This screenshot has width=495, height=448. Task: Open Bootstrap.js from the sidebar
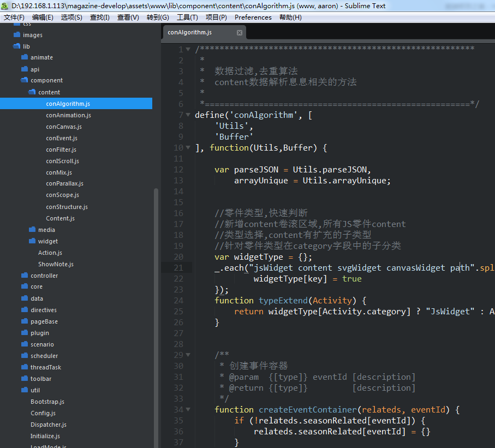pos(47,402)
